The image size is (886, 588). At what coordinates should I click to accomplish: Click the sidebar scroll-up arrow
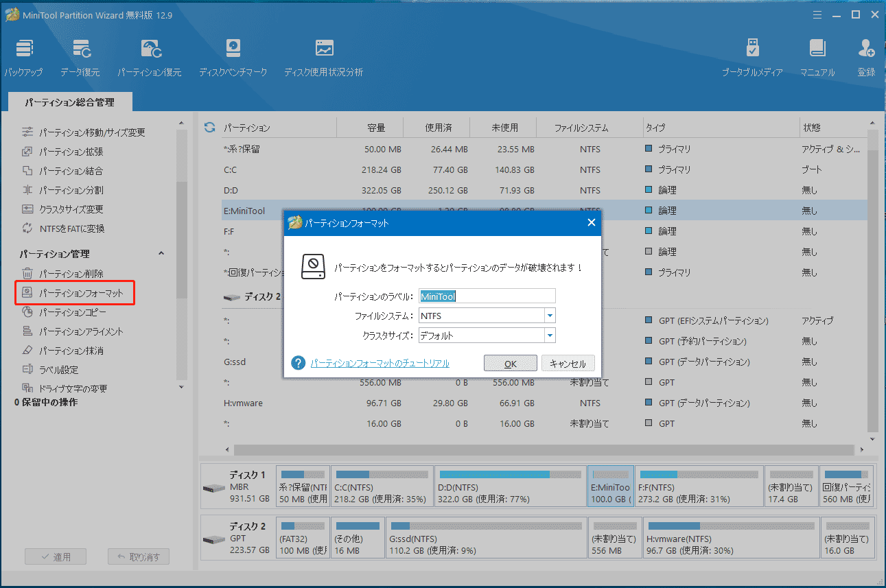click(x=181, y=124)
